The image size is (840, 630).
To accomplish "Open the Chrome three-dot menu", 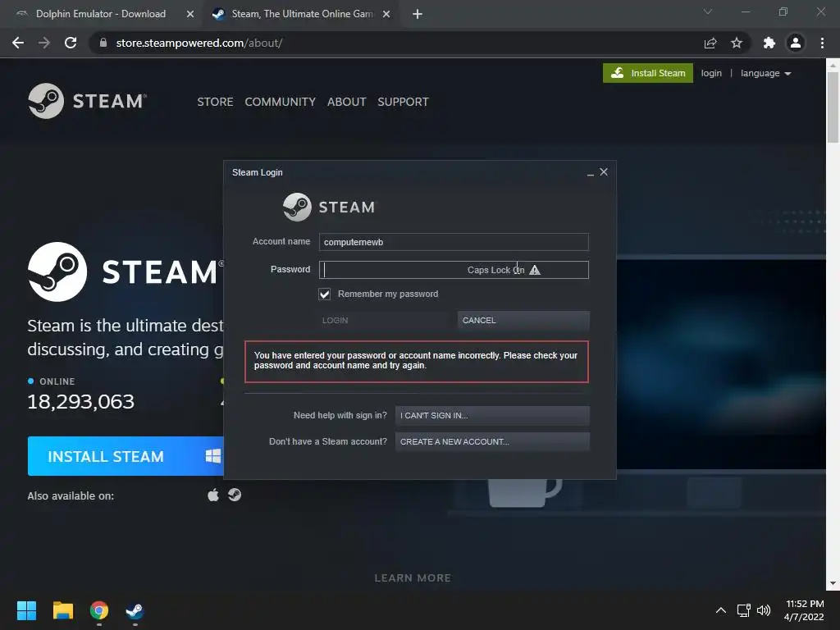I will [x=822, y=43].
